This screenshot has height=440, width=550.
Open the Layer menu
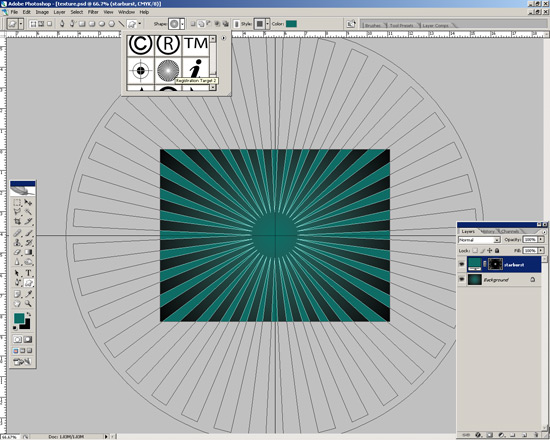(x=59, y=12)
